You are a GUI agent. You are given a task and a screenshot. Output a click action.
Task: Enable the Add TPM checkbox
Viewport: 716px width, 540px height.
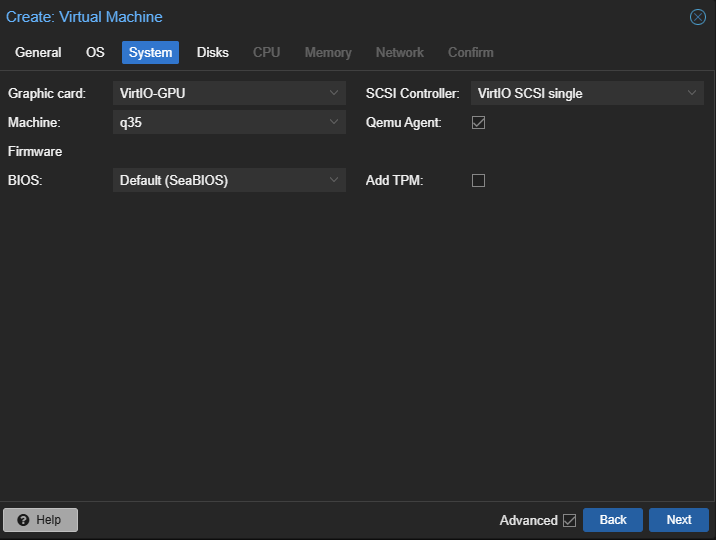tap(478, 180)
